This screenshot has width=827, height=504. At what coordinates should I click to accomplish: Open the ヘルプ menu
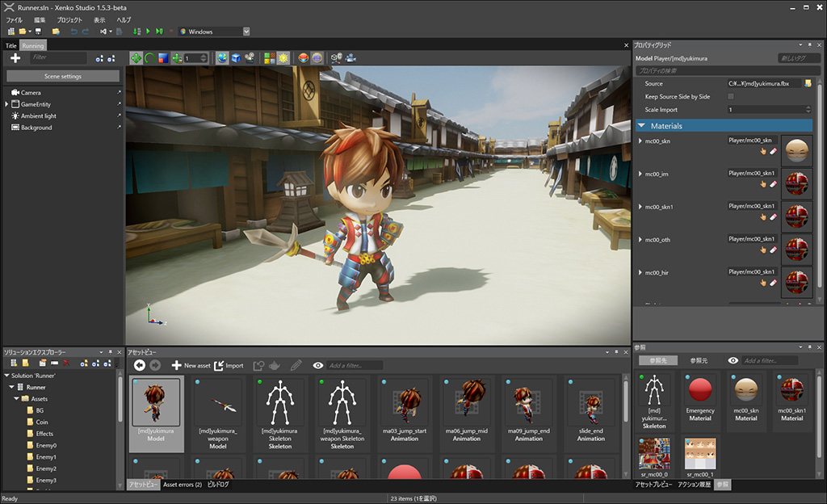click(124, 20)
